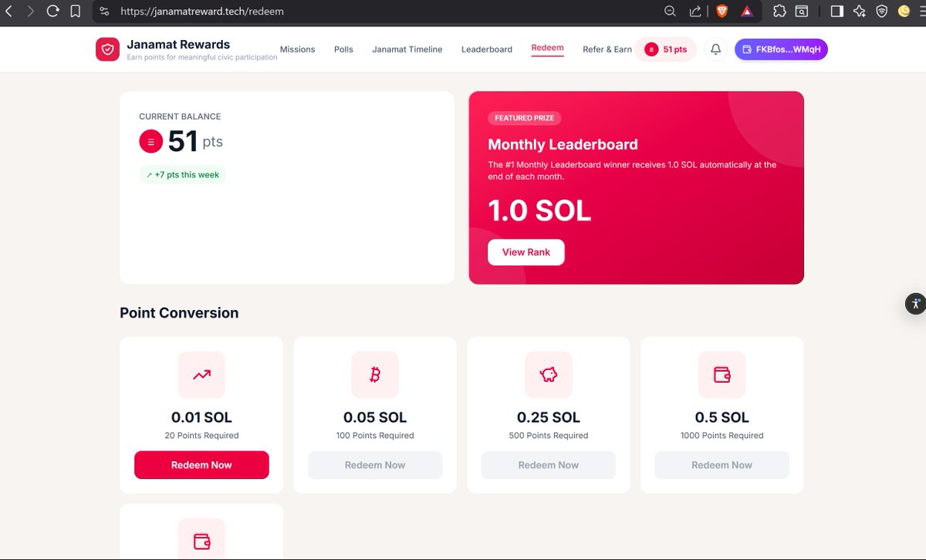
Task: Click the 51 pts balance pill in header
Action: pyautogui.click(x=665, y=49)
